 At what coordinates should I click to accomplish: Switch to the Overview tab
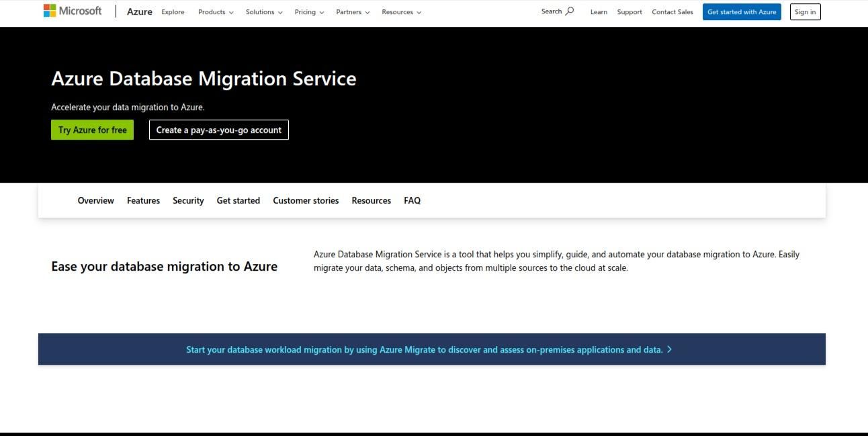click(96, 200)
